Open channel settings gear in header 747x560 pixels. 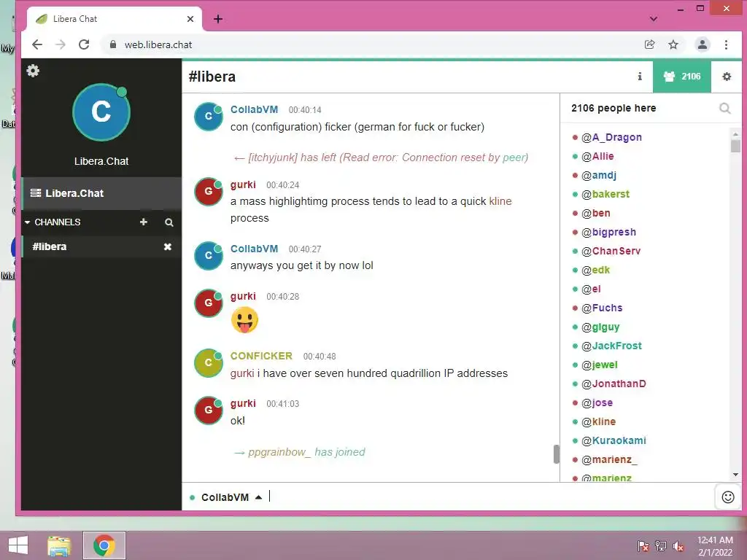[x=727, y=76]
